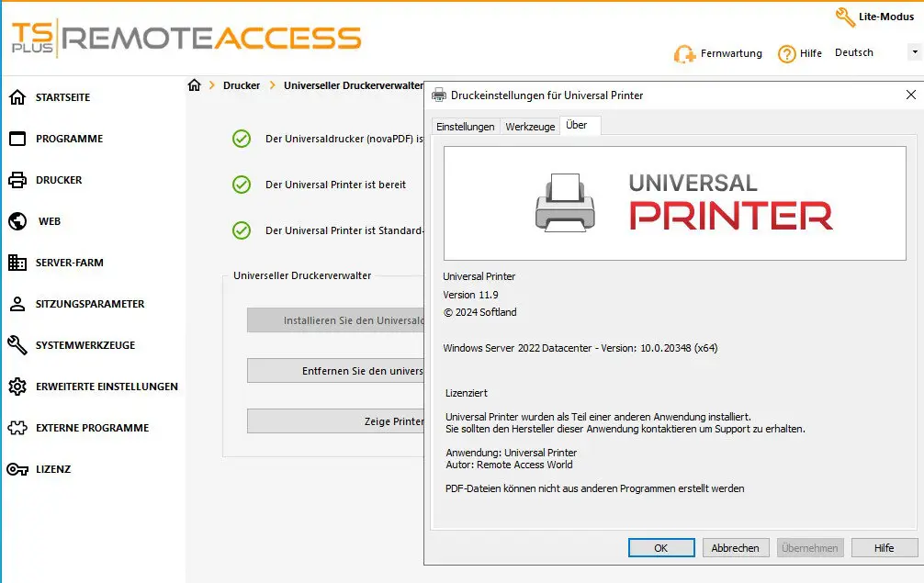Switch to the Einstellungen tab
Image resolution: width=924 pixels, height=583 pixels.
point(466,127)
